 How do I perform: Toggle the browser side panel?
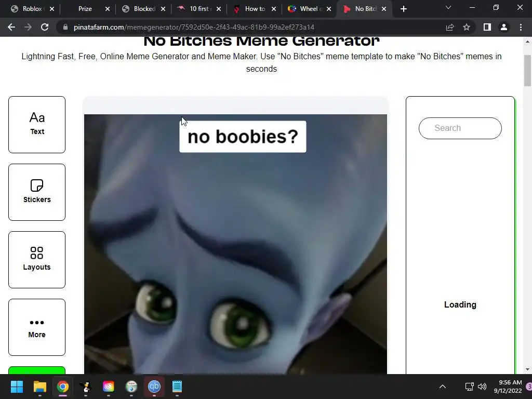point(487,27)
